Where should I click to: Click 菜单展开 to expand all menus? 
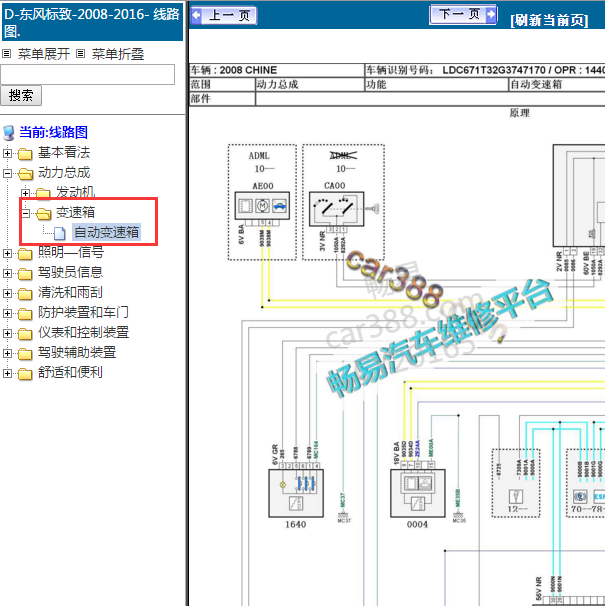pyautogui.click(x=44, y=54)
